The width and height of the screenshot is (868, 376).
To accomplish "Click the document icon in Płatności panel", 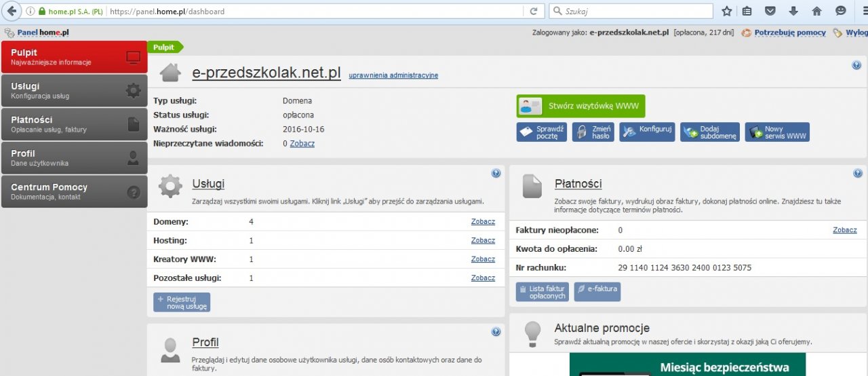I will tap(532, 187).
